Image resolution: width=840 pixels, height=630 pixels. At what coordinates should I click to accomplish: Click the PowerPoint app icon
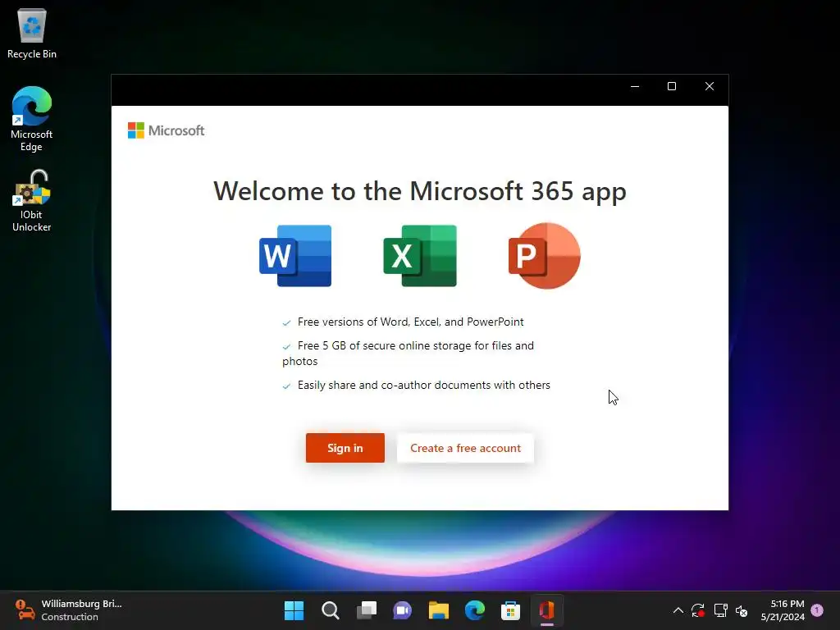(545, 256)
